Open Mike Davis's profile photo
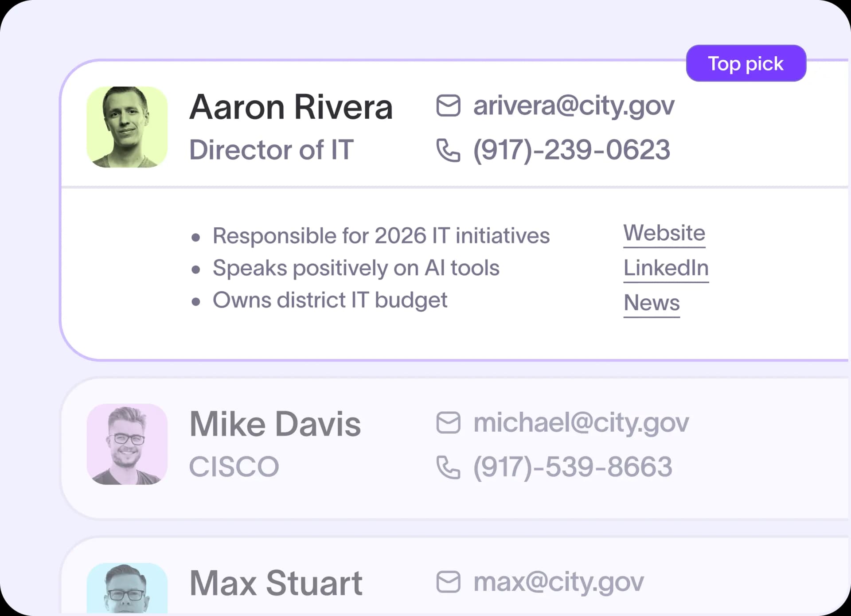 pos(127,444)
